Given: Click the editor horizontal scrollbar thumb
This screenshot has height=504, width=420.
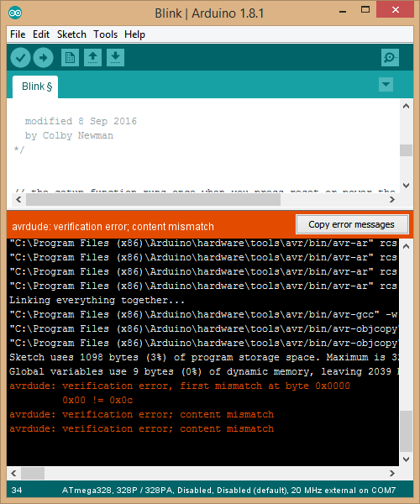Looking at the screenshot, I should click(x=153, y=200).
